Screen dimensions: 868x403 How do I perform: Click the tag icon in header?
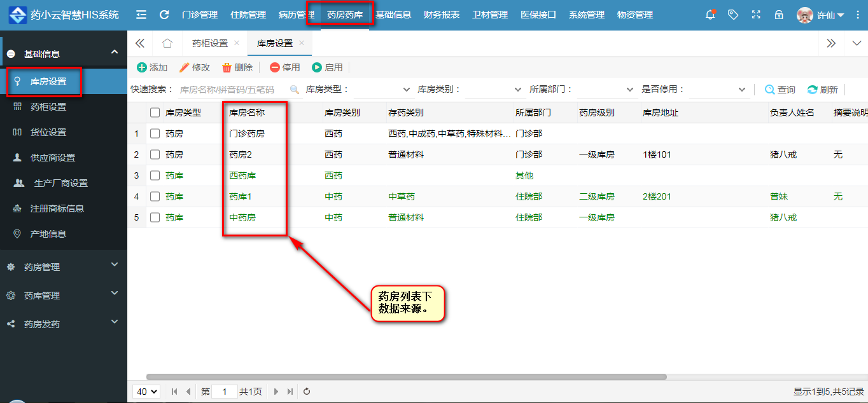coord(733,15)
